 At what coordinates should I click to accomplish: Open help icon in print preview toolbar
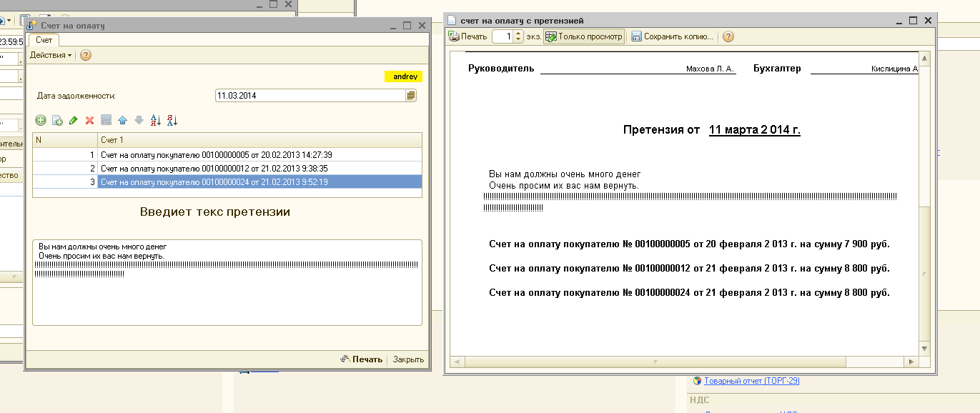pyautogui.click(x=728, y=36)
